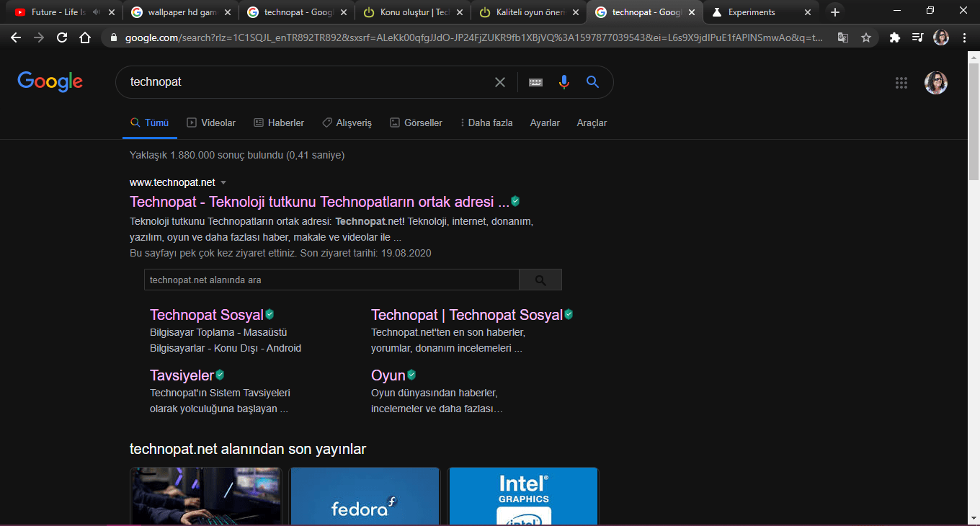
Task: Open the Technopat | Technopat Sosyal sitelink
Action: coord(467,315)
